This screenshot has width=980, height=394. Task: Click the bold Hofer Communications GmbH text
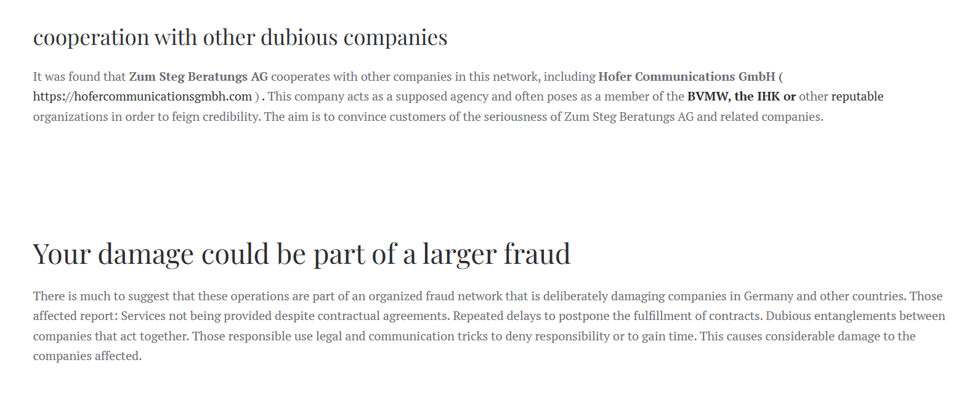click(x=687, y=76)
